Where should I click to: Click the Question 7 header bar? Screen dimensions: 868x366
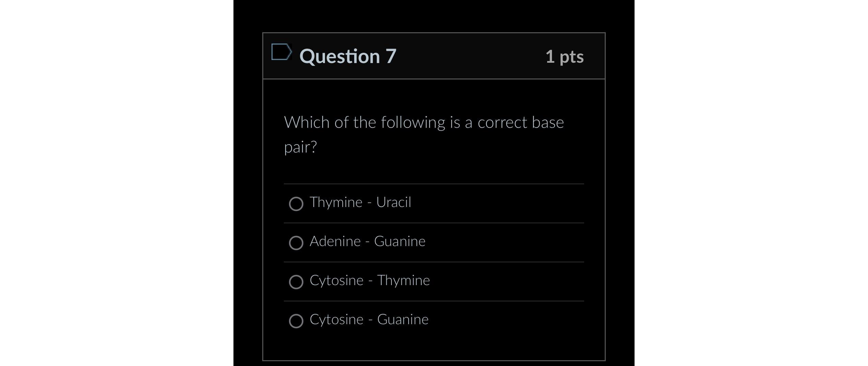434,56
